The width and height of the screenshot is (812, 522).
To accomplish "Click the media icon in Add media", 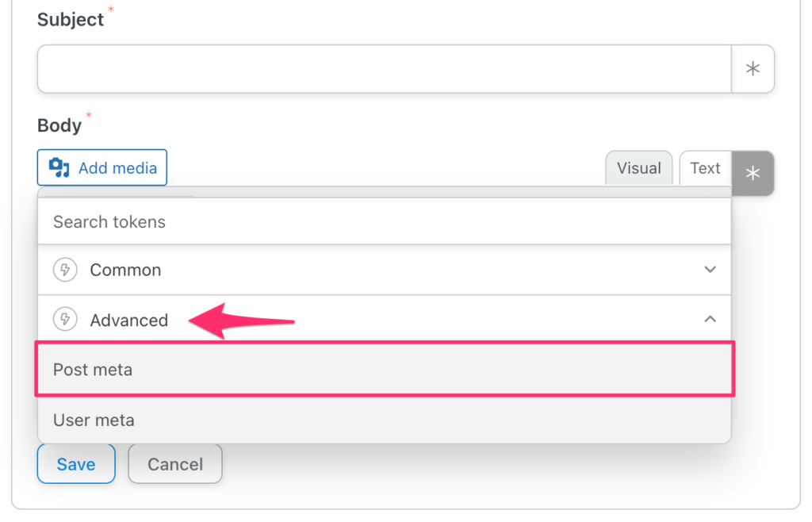I will (59, 167).
